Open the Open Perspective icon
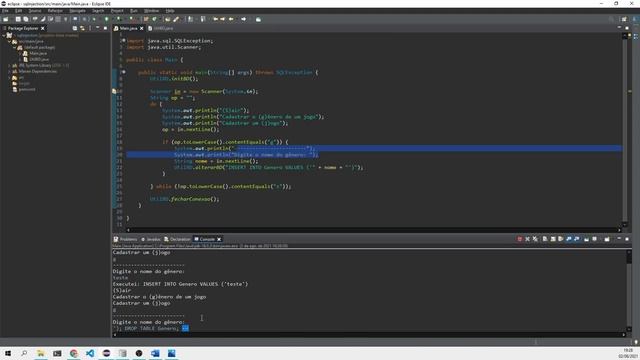Screen dimensions: 640x360 624,19
